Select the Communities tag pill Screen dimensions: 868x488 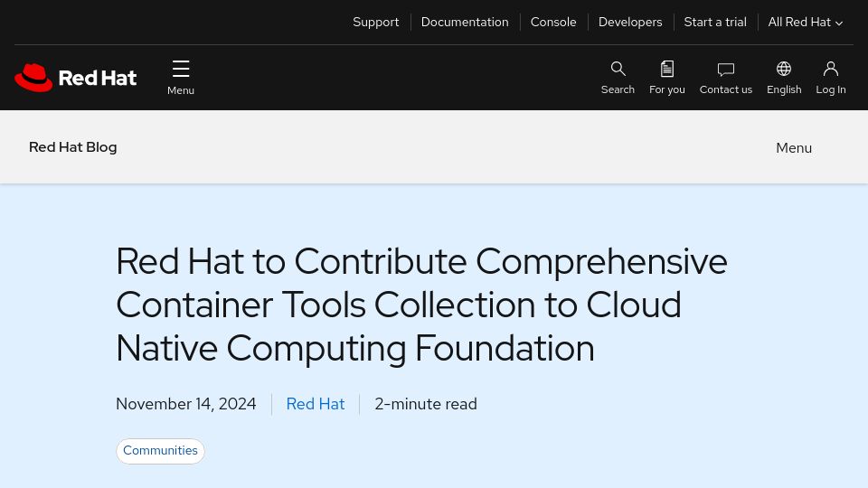pos(161,451)
